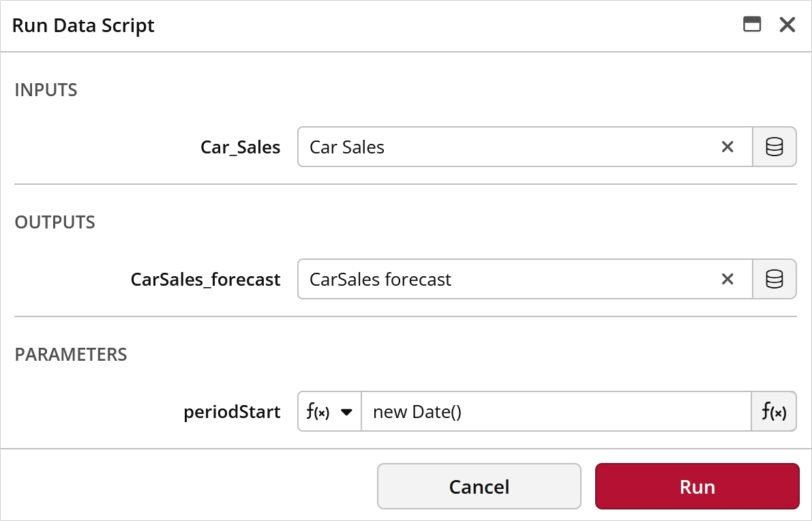Expand the periodStart value type dropdown
The height and width of the screenshot is (521, 812).
(x=346, y=413)
